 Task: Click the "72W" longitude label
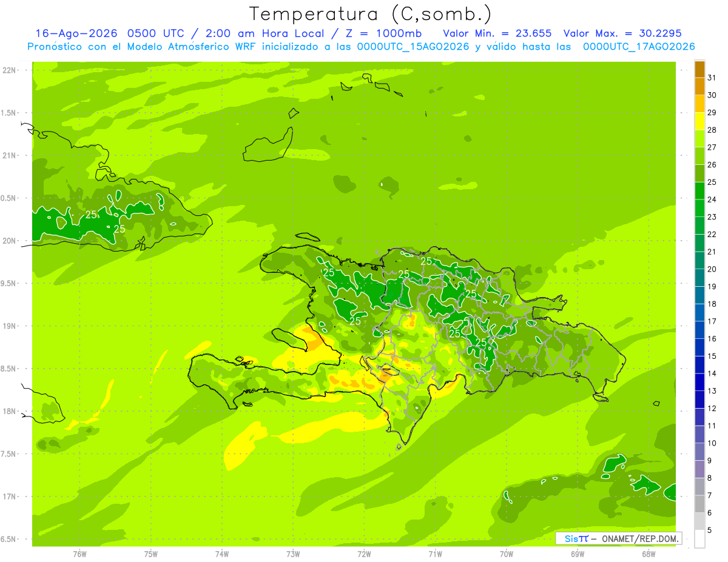pyautogui.click(x=364, y=554)
